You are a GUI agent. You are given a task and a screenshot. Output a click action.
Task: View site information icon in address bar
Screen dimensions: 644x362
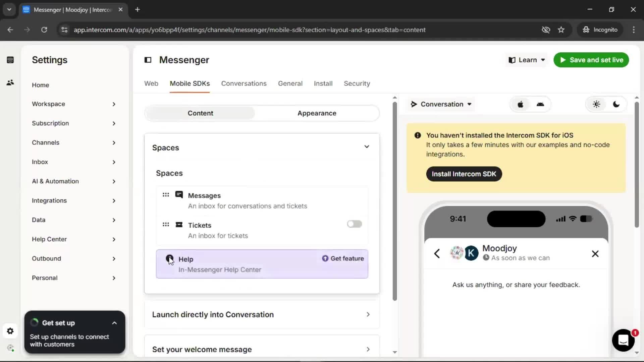(x=64, y=30)
